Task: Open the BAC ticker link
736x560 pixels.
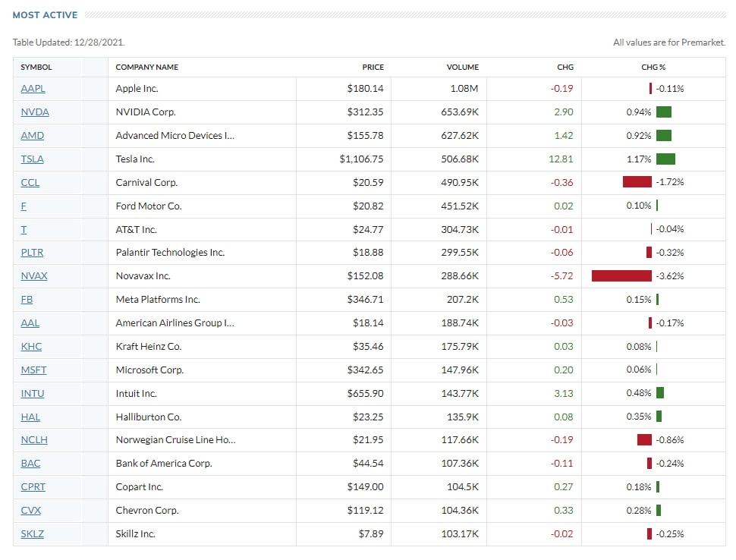Action: [30, 463]
